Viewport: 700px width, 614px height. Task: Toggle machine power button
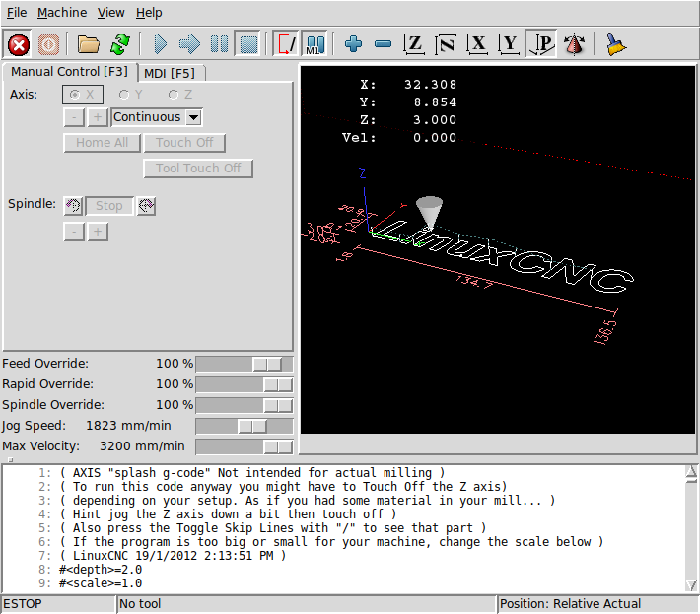point(48,44)
